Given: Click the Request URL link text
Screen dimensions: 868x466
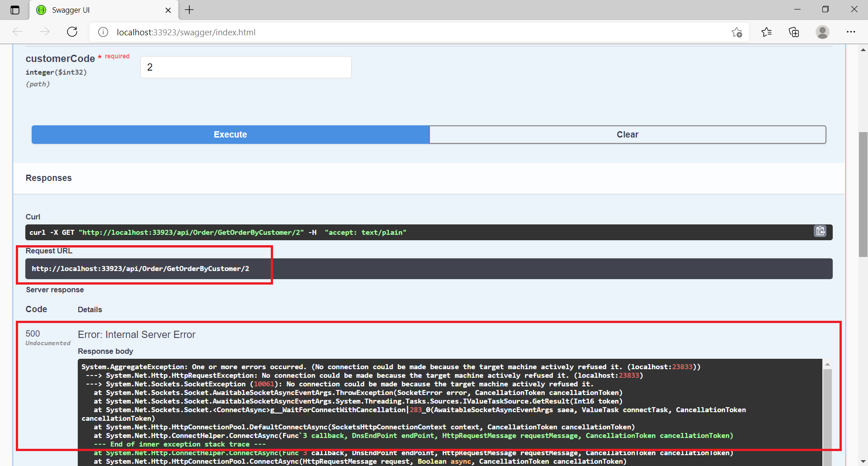Looking at the screenshot, I should 140,268.
